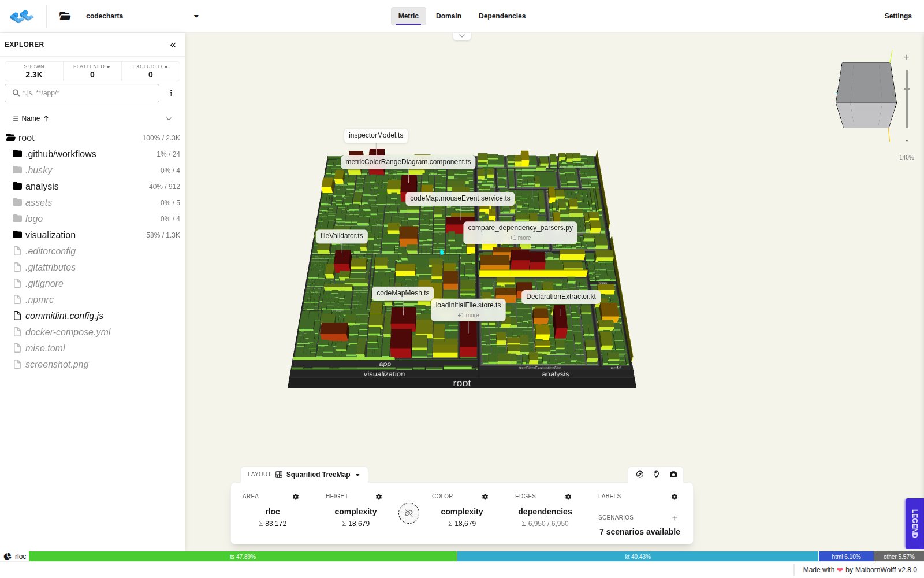Open Color metric settings gear
This screenshot has height=578, width=924.
[x=485, y=497]
